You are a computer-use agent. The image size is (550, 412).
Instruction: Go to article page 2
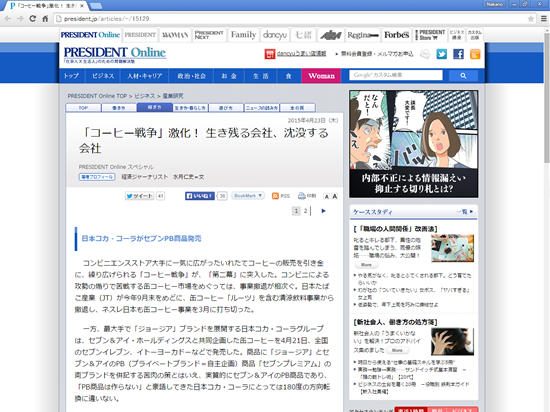(306, 211)
